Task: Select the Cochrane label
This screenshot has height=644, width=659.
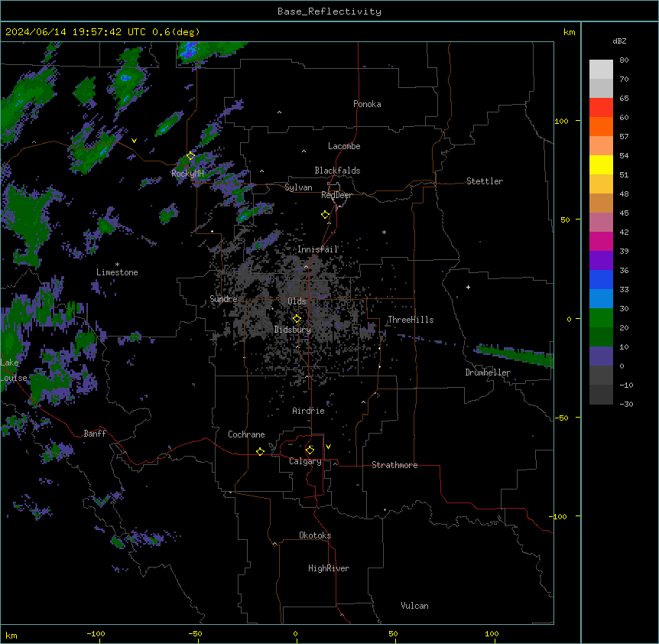Action: click(x=246, y=434)
